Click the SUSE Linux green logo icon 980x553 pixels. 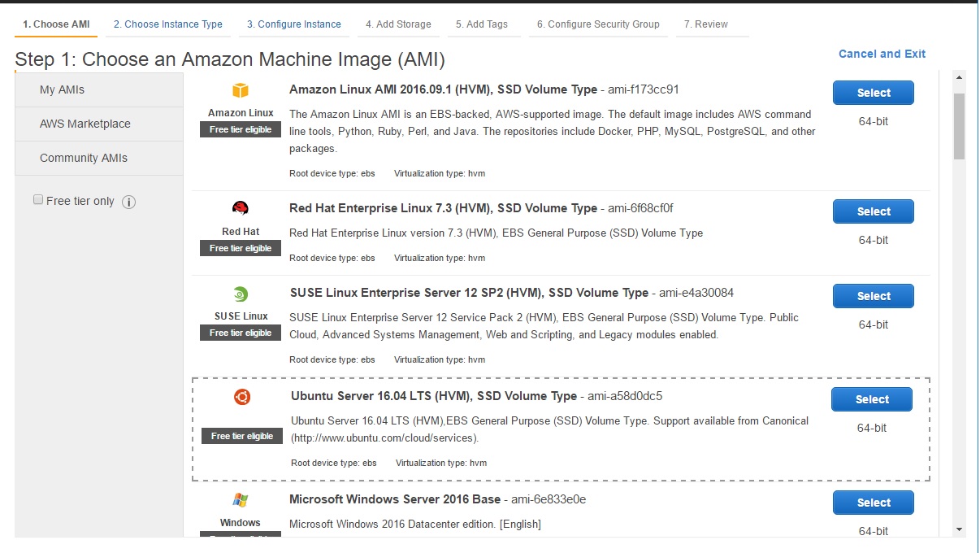241,294
